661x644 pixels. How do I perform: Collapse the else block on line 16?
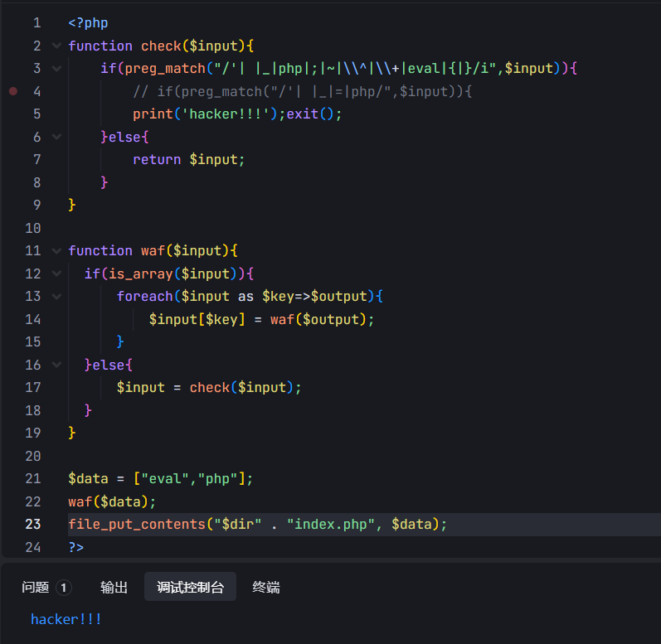[56, 365]
